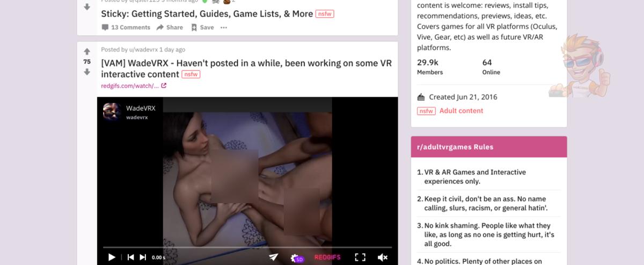
Task: Skip to the previous video
Action: coord(130,257)
